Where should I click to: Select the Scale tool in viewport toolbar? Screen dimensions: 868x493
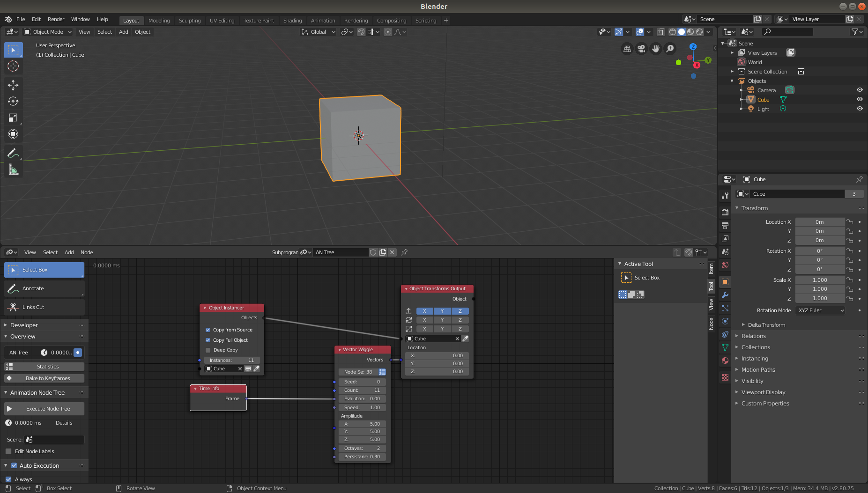coord(13,118)
